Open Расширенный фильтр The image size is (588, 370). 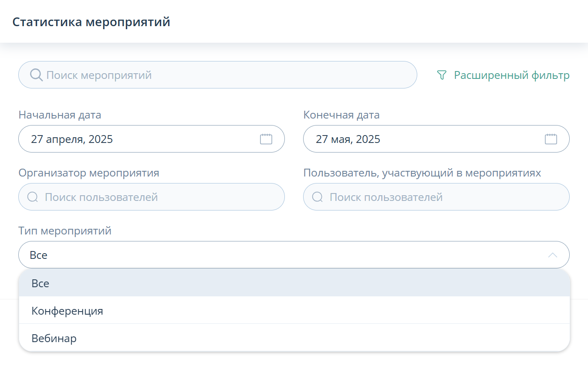pyautogui.click(x=512, y=75)
